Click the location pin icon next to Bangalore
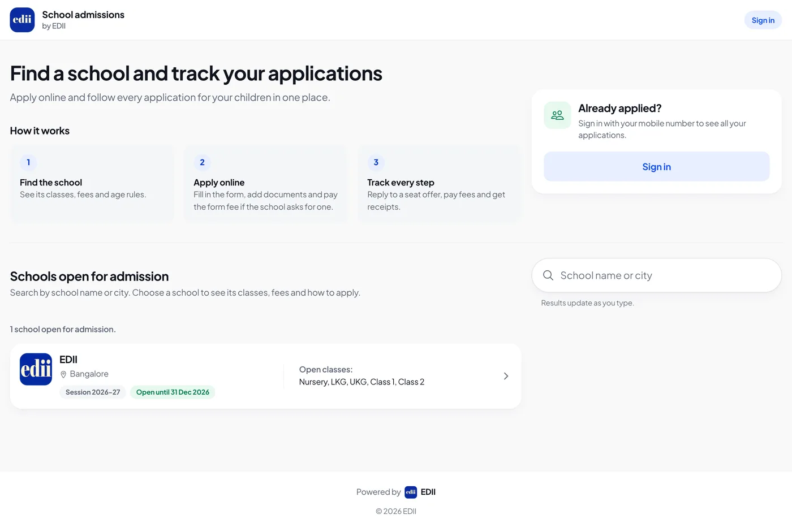792x532 pixels. click(63, 374)
